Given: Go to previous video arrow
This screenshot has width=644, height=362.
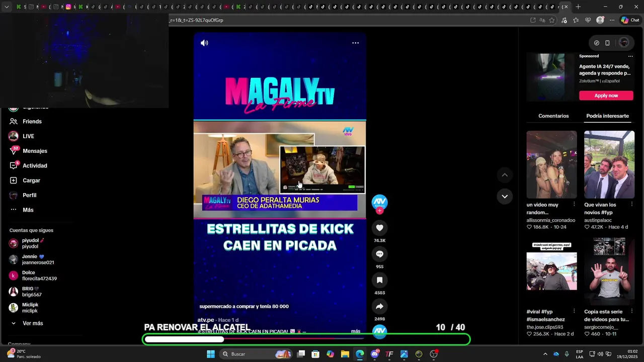Looking at the screenshot, I should pyautogui.click(x=505, y=175).
